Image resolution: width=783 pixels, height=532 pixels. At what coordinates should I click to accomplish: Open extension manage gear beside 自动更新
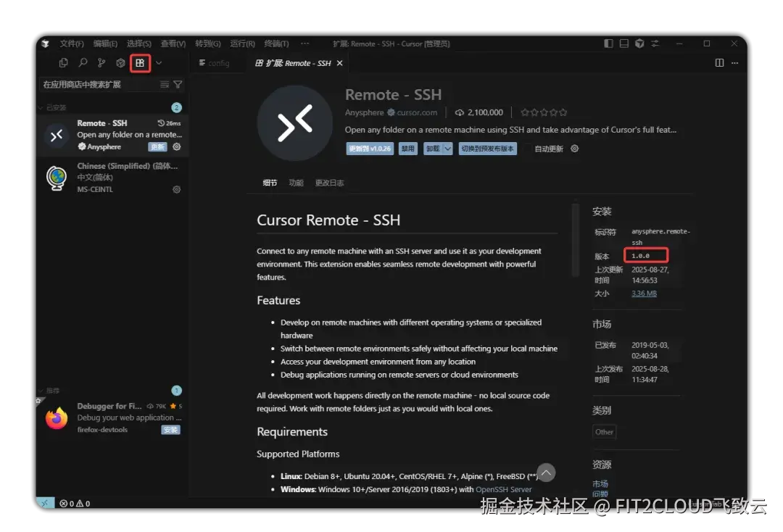(575, 149)
